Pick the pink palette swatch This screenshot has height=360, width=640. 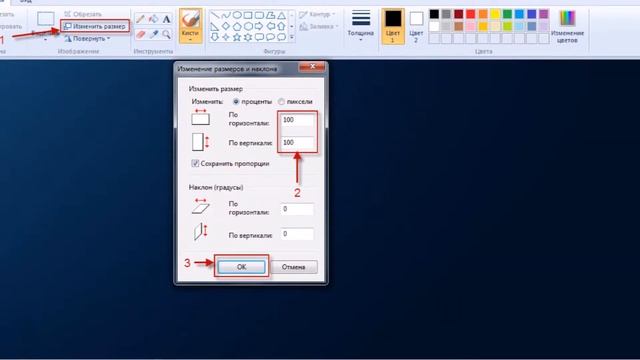coord(471,27)
